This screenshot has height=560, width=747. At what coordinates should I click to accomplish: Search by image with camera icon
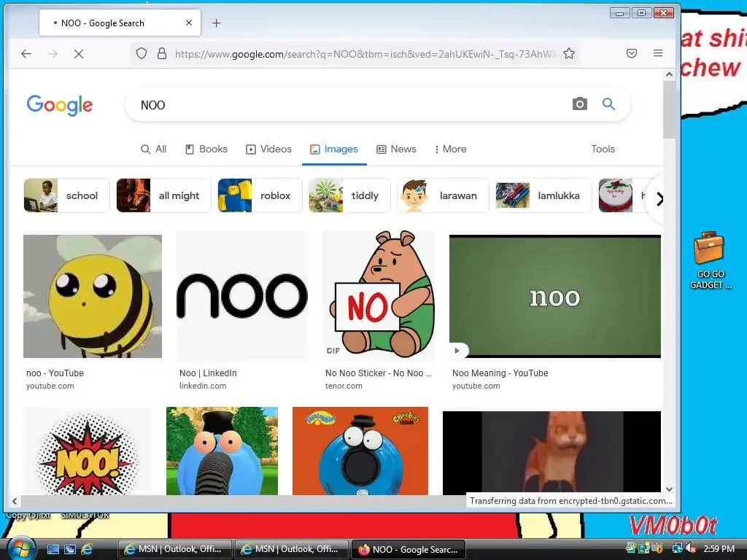click(579, 104)
